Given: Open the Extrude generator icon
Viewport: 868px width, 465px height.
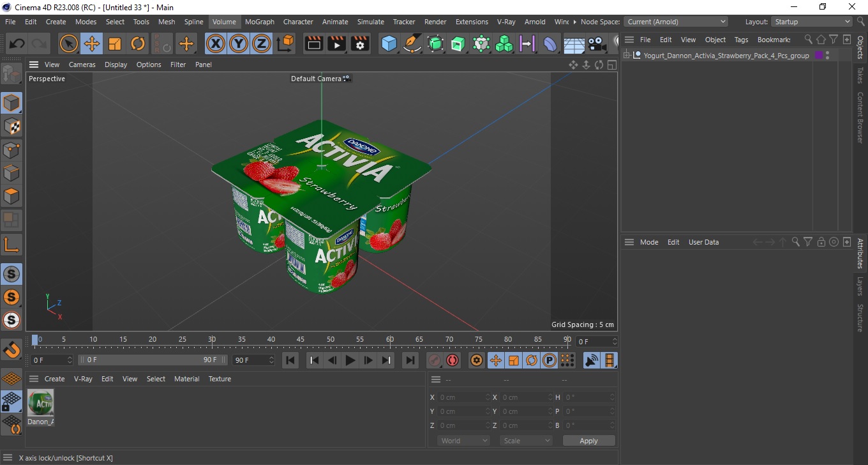Looking at the screenshot, I should tap(458, 43).
